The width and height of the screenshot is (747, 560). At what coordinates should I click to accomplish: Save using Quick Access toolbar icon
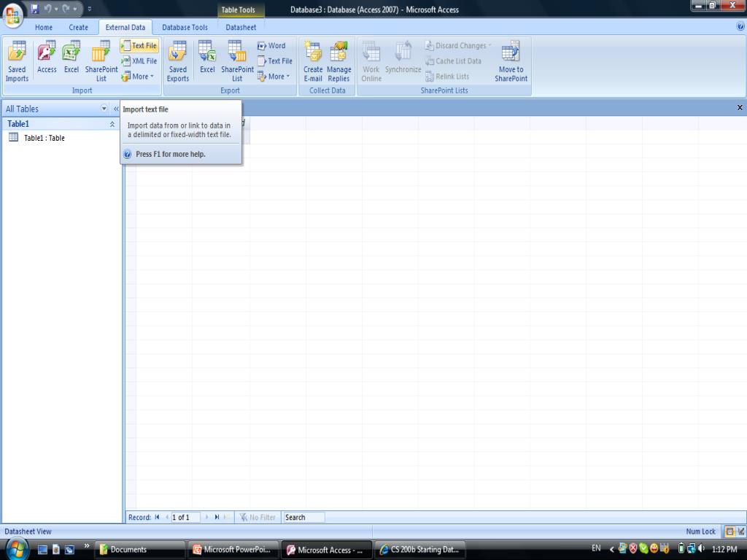[35, 9]
